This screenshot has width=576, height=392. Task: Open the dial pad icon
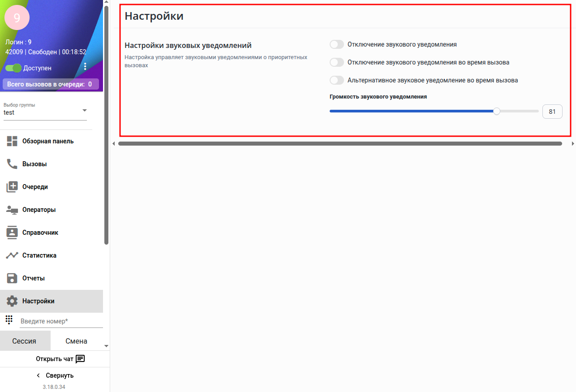click(9, 319)
